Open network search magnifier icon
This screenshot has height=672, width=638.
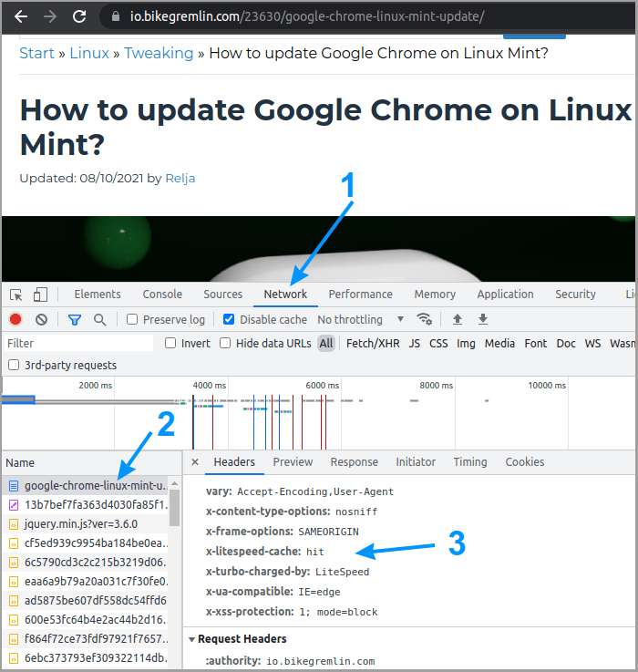[x=100, y=320]
